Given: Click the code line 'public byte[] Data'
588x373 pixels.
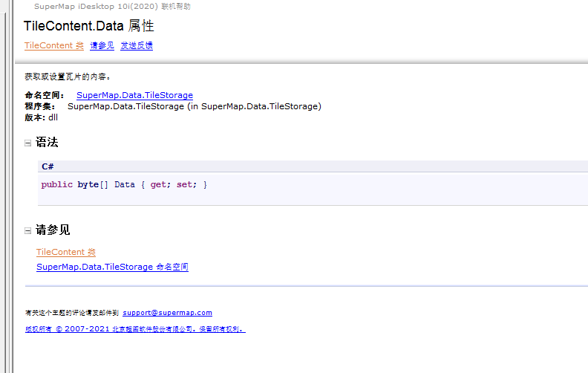Looking at the screenshot, I should pyautogui.click(x=124, y=184).
